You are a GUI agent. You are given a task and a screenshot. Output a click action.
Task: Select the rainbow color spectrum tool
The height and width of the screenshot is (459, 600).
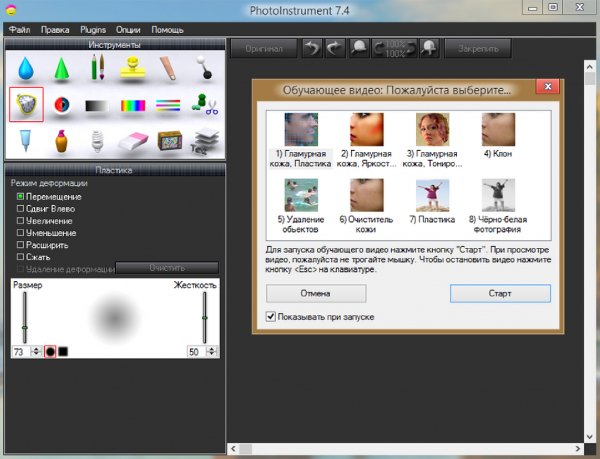[133, 106]
